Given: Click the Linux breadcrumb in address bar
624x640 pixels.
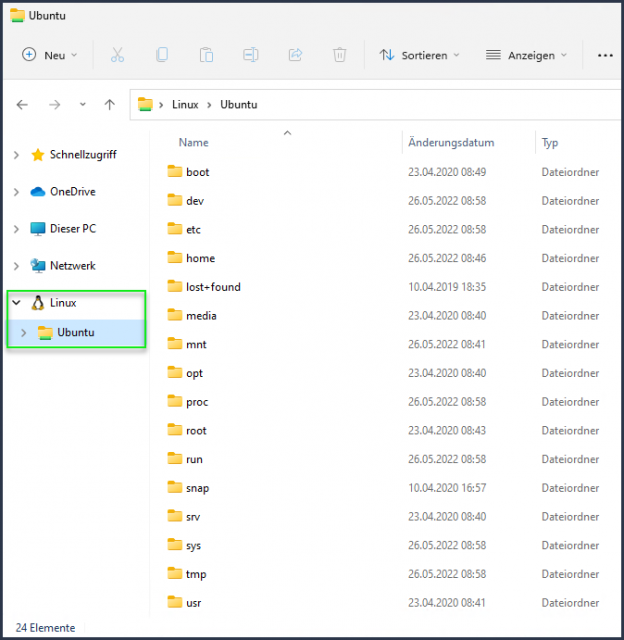Looking at the screenshot, I should point(185,104).
